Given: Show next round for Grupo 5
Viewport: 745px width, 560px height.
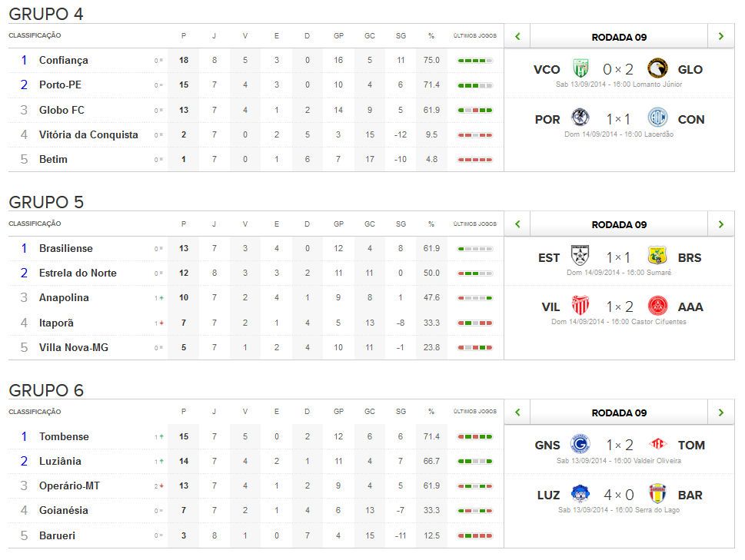Looking at the screenshot, I should (720, 224).
